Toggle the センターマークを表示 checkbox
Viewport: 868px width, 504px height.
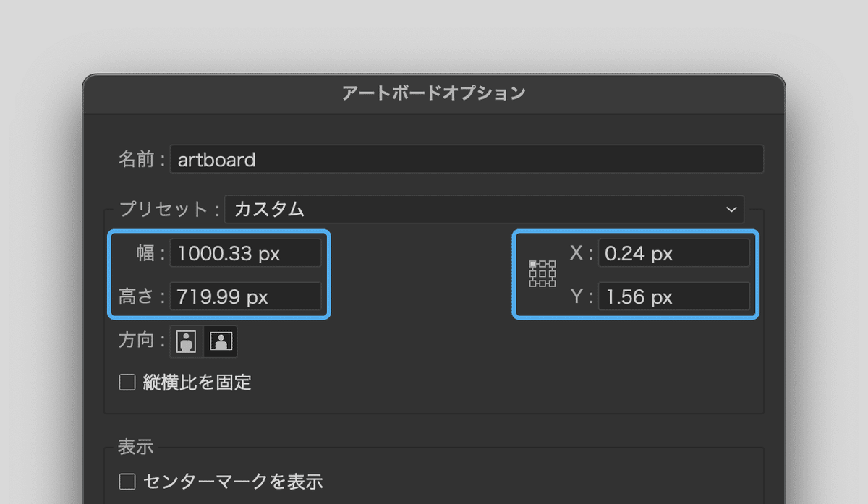[x=127, y=481]
